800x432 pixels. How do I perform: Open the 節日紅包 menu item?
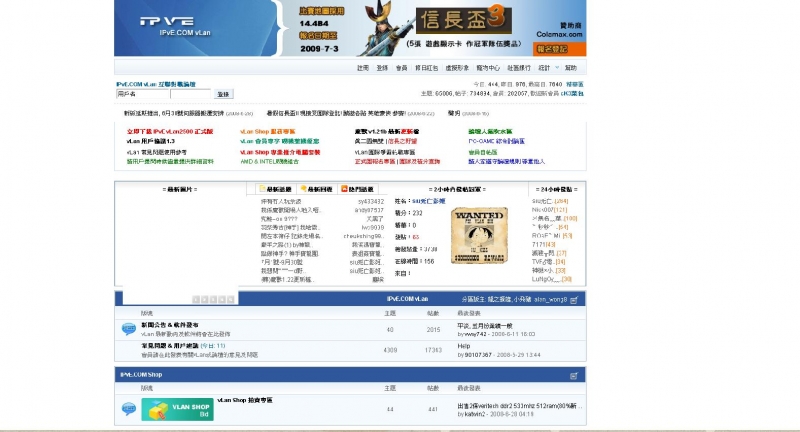tap(427, 68)
